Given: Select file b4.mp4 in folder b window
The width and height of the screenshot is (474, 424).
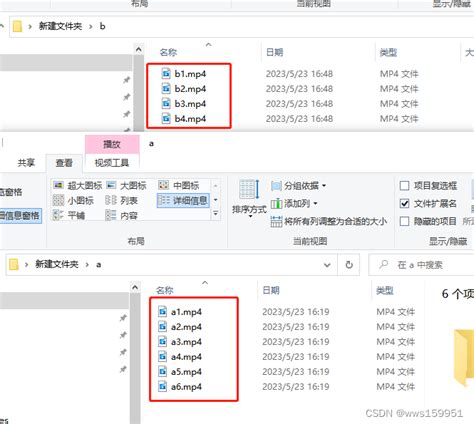Looking at the screenshot, I should [190, 119].
